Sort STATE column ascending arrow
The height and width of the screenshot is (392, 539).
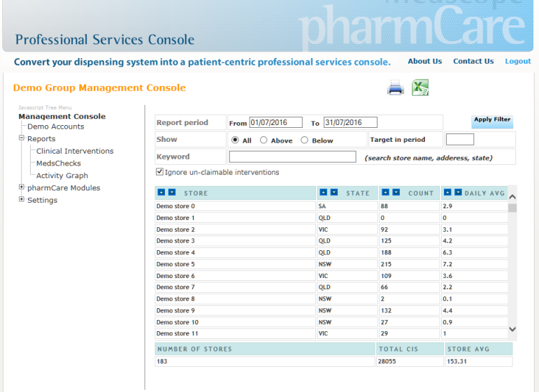(324, 192)
